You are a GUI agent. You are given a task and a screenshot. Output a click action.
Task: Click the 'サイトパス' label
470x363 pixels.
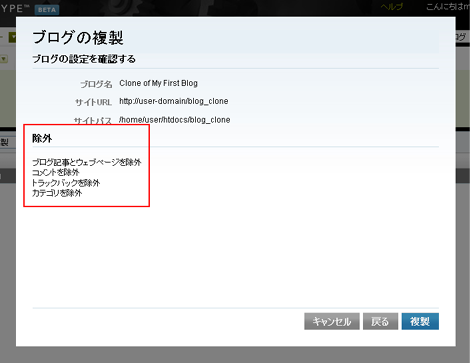point(93,121)
